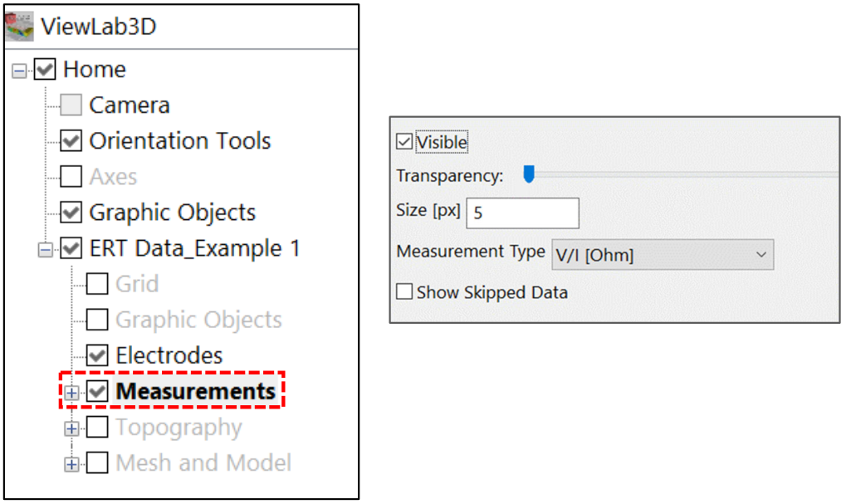Enable the Topography checkbox
Screen dimensions: 846x504
click(x=97, y=427)
